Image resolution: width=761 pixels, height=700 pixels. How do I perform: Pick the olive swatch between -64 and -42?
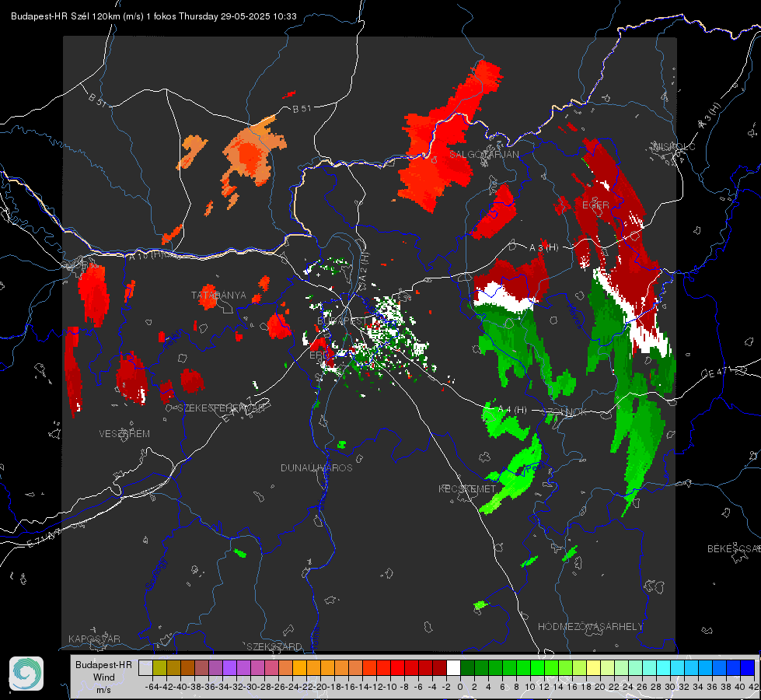[x=159, y=667]
